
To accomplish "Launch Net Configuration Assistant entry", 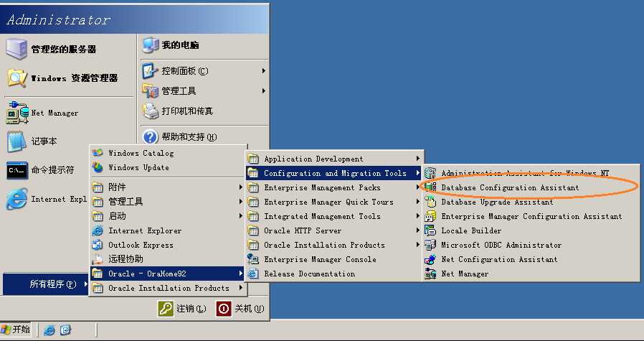I will pyautogui.click(x=531, y=260).
